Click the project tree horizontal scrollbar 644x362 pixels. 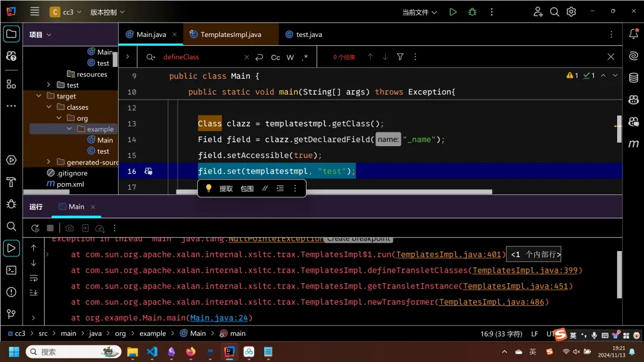[47, 191]
